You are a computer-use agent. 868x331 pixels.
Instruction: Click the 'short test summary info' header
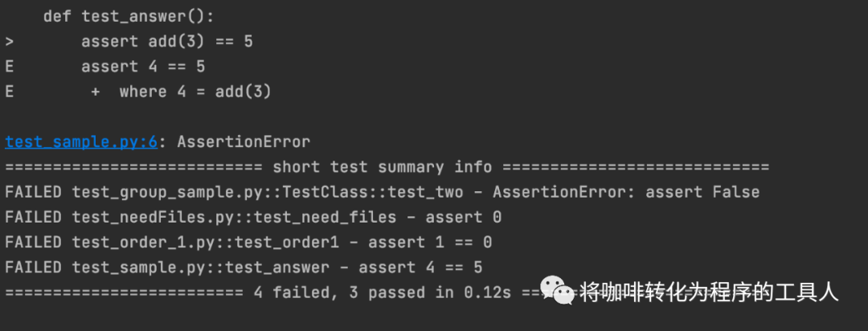point(382,167)
